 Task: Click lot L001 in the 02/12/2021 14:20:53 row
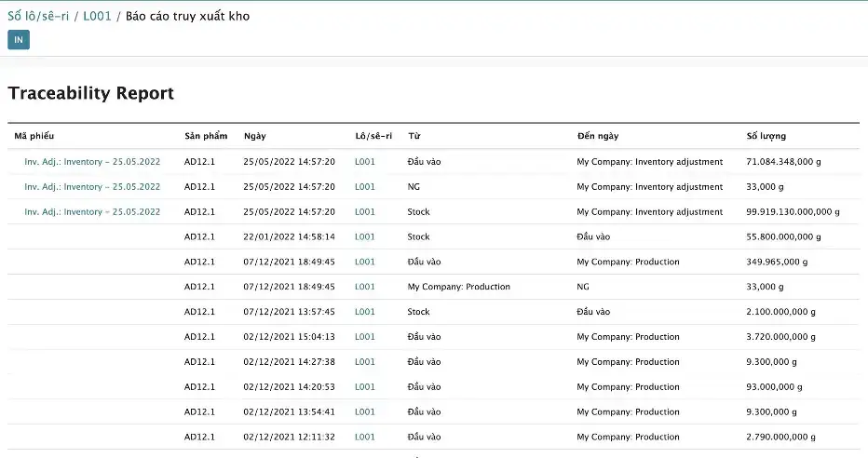tap(364, 387)
